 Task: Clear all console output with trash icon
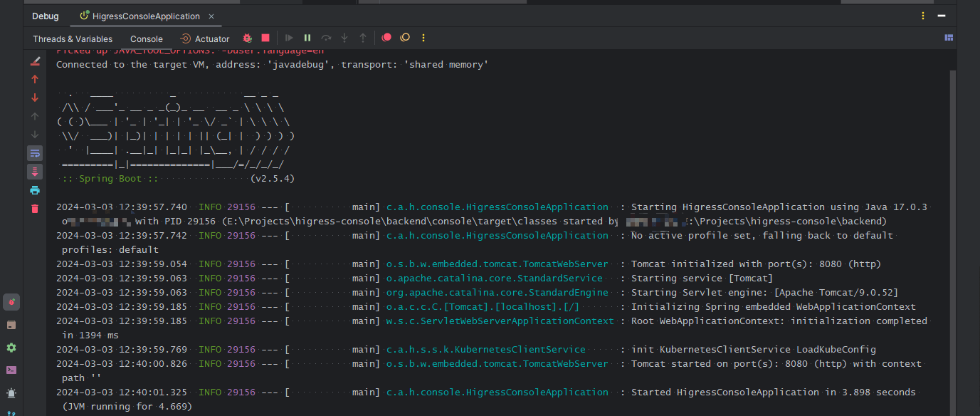35,209
